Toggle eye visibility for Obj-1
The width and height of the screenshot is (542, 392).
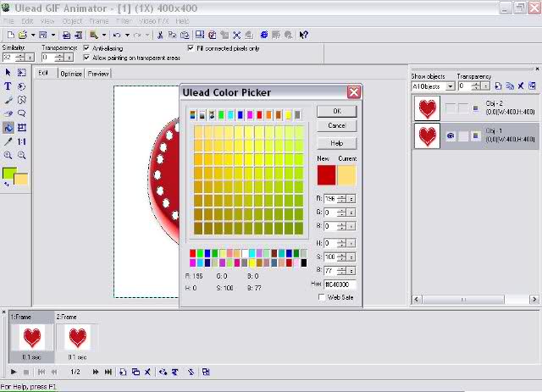point(451,135)
